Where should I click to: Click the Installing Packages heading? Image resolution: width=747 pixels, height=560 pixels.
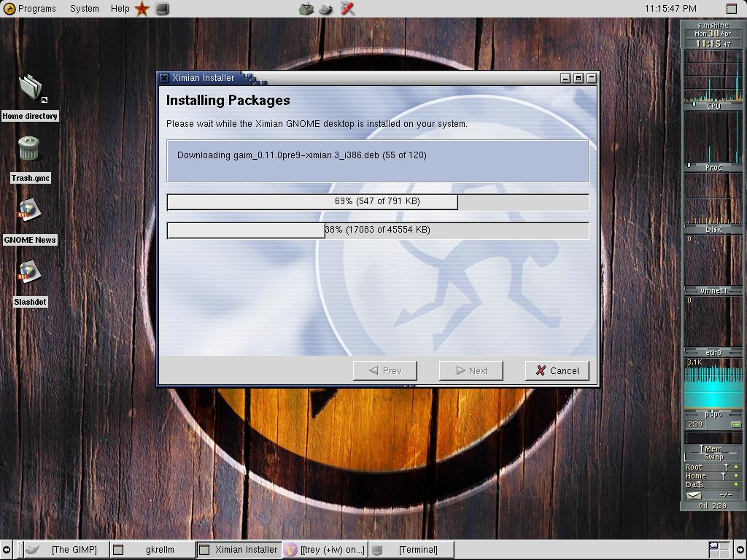(x=228, y=101)
